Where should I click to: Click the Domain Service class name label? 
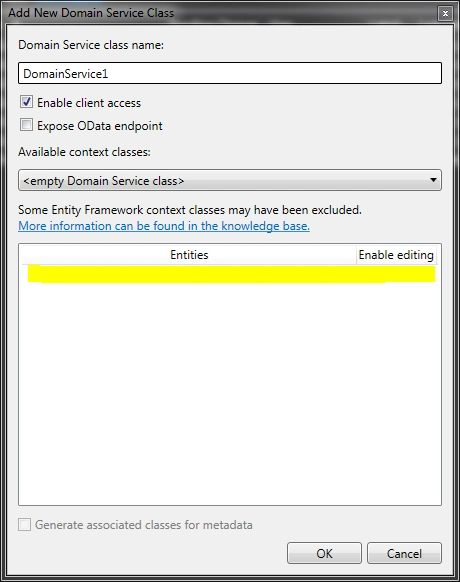tap(91, 45)
